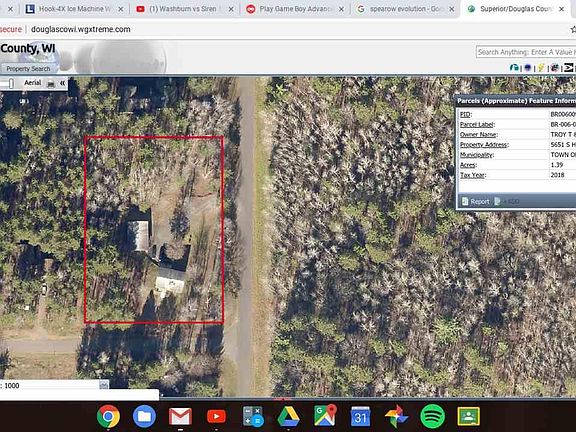The image size is (576, 432).
Task: Open Gmail from the shelf
Action: [x=180, y=416]
